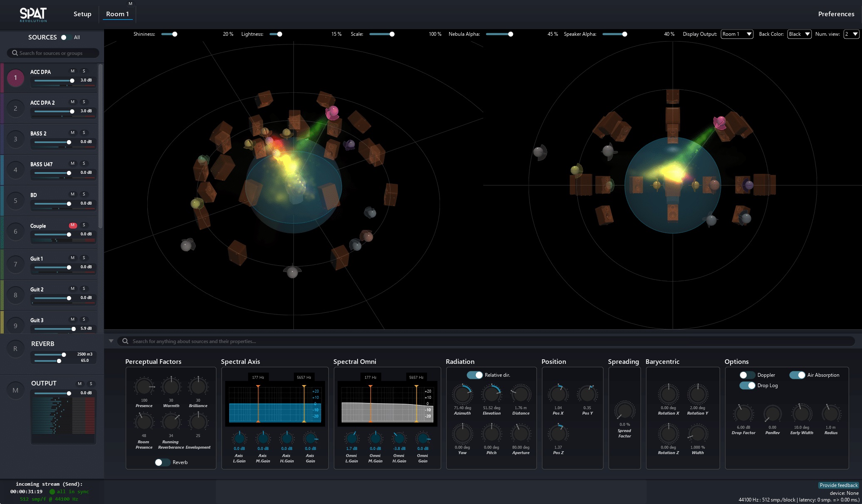Click the REVERB master R icon

click(15, 348)
